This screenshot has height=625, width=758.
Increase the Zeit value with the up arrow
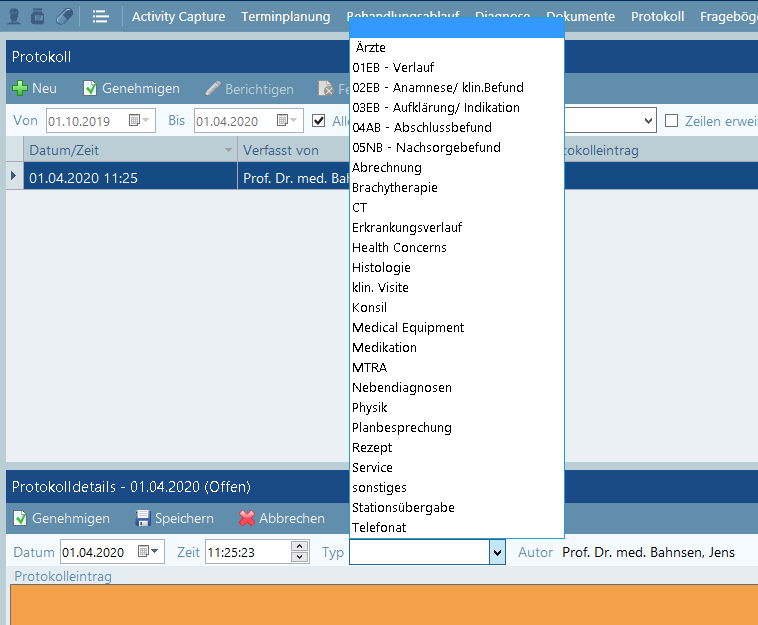click(x=299, y=547)
